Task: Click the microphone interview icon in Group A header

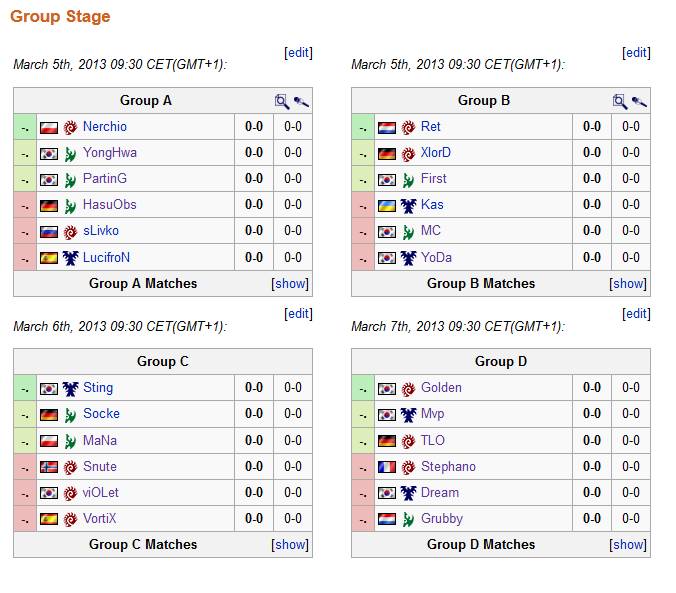Action: tap(301, 101)
